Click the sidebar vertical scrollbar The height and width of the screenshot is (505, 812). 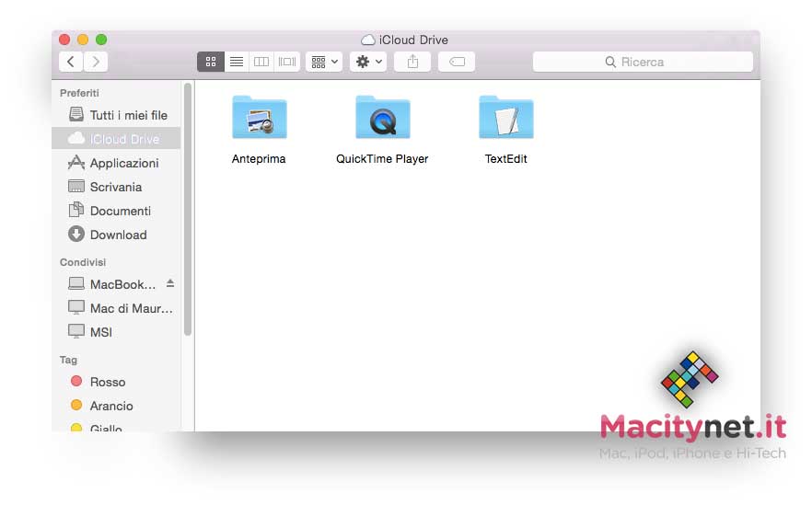coord(188,209)
